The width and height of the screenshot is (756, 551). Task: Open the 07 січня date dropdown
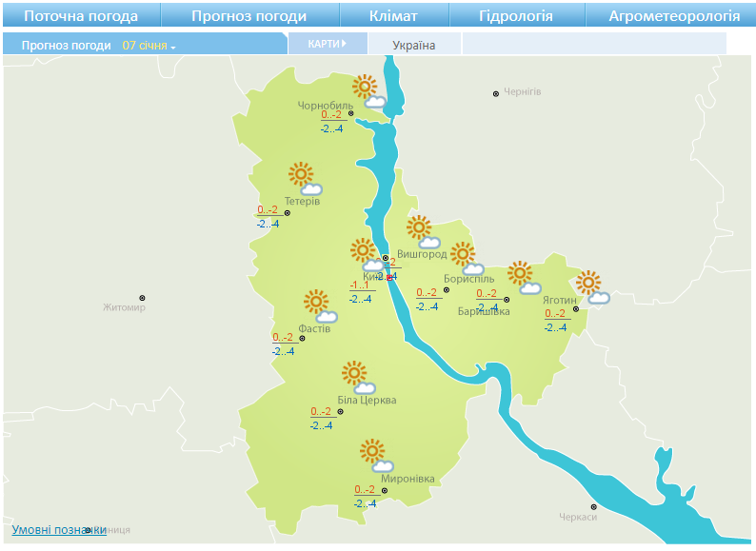click(149, 45)
